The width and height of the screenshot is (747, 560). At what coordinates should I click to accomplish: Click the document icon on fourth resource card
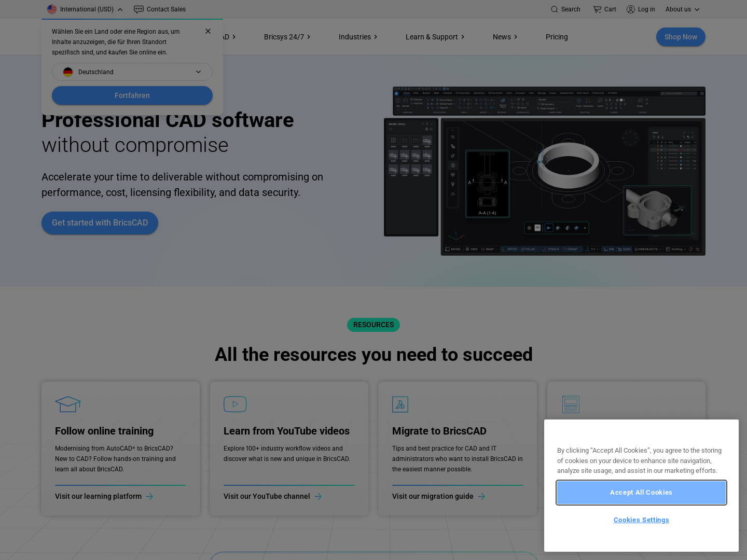pos(571,404)
